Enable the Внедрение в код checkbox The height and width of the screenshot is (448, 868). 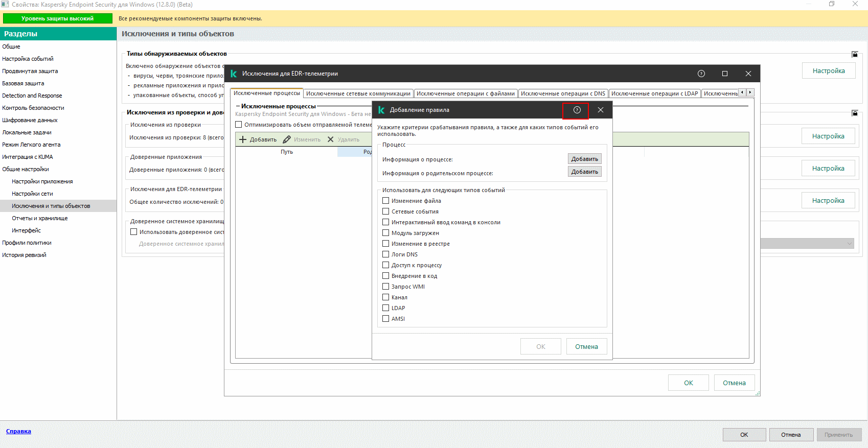386,276
